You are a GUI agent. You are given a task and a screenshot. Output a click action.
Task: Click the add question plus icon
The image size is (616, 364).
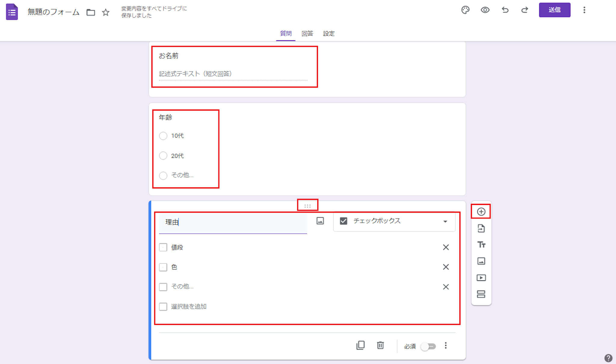click(481, 212)
